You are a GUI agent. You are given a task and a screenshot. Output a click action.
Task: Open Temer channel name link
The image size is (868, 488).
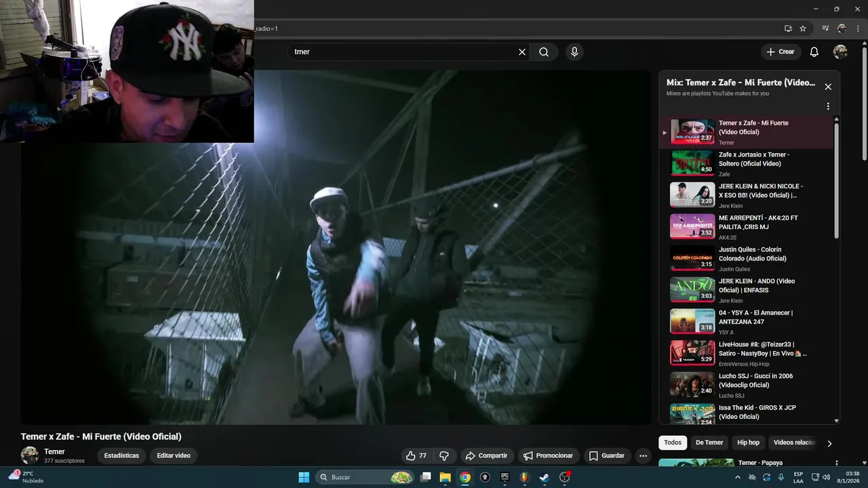[x=54, y=451]
